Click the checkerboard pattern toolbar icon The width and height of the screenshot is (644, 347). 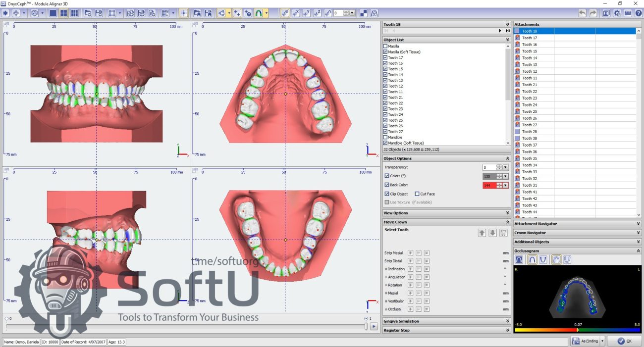pyautogui.click(x=364, y=13)
